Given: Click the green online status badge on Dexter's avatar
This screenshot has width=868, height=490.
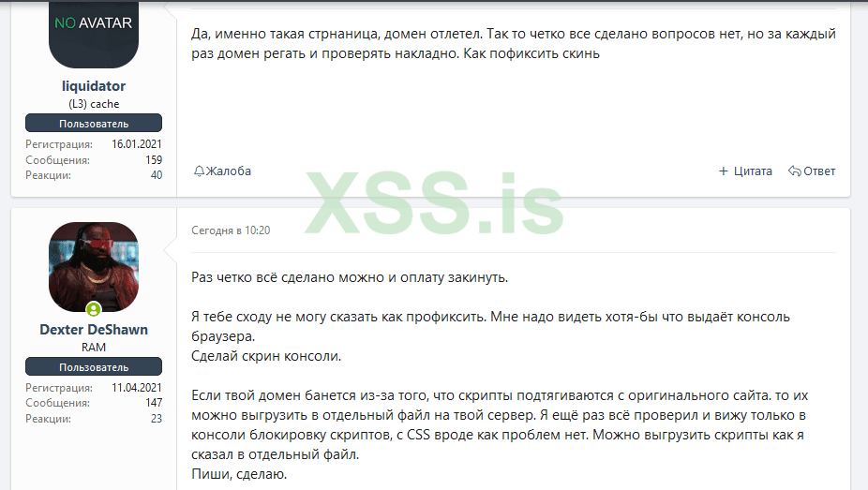Looking at the screenshot, I should point(94,308).
